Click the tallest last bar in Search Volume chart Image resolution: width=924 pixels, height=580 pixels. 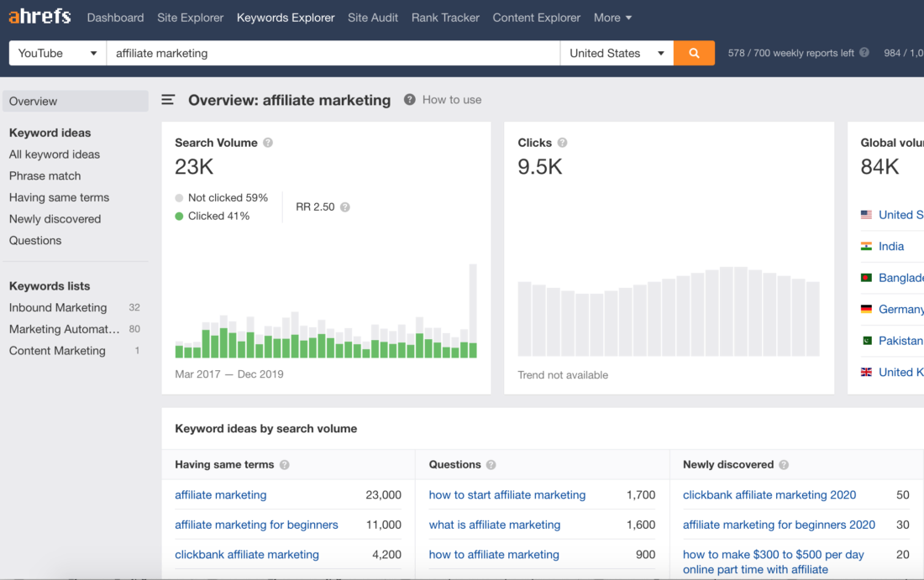[473, 311]
